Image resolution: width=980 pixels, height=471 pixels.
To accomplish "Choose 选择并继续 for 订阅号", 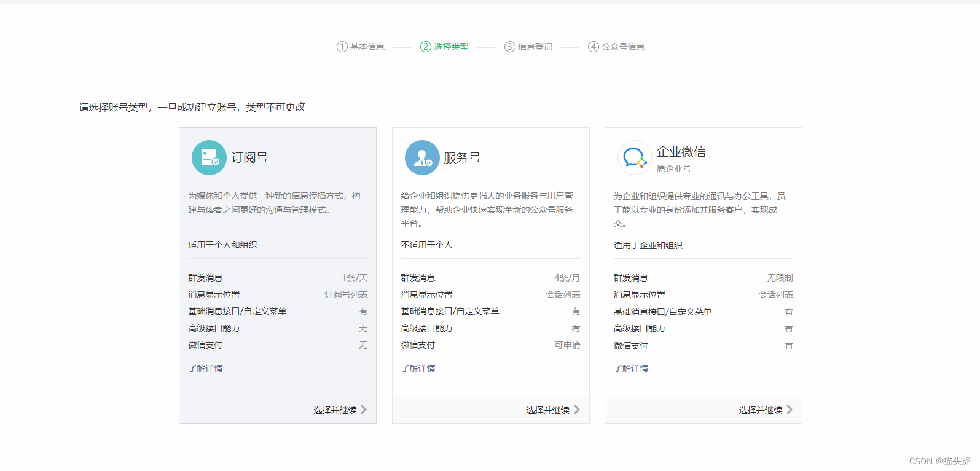I will click(335, 410).
